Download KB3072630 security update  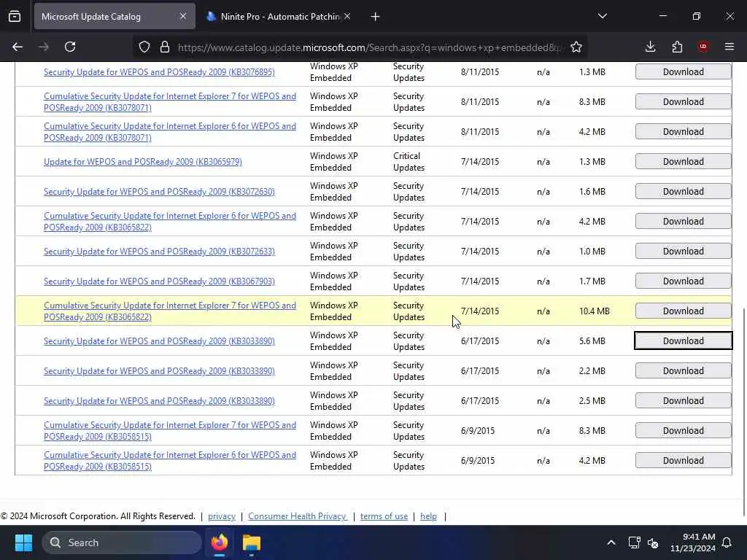coord(683,192)
